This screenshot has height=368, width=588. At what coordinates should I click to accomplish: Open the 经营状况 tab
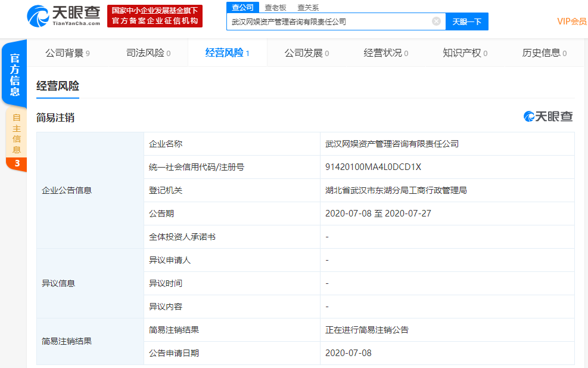386,53
